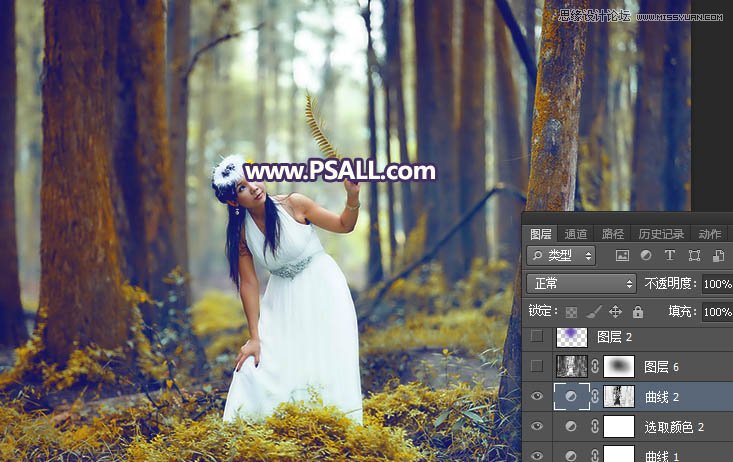Click the 填充 fill value field

click(718, 312)
